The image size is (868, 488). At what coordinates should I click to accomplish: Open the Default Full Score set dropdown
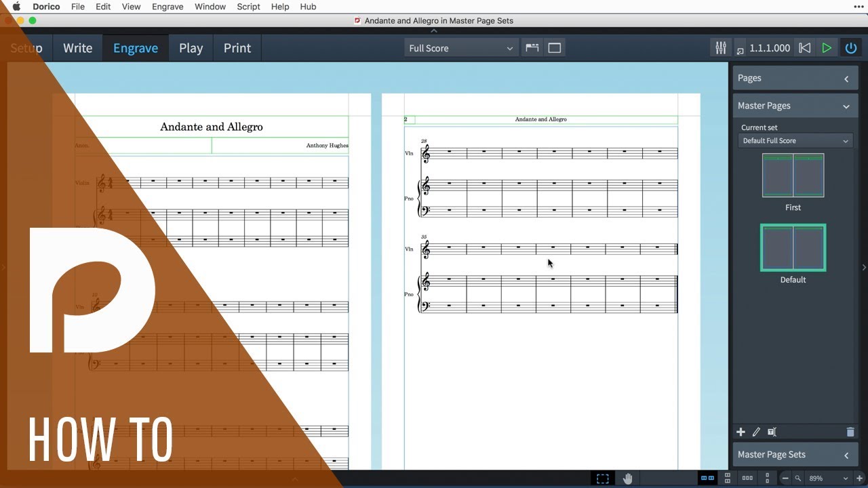[x=795, y=141]
